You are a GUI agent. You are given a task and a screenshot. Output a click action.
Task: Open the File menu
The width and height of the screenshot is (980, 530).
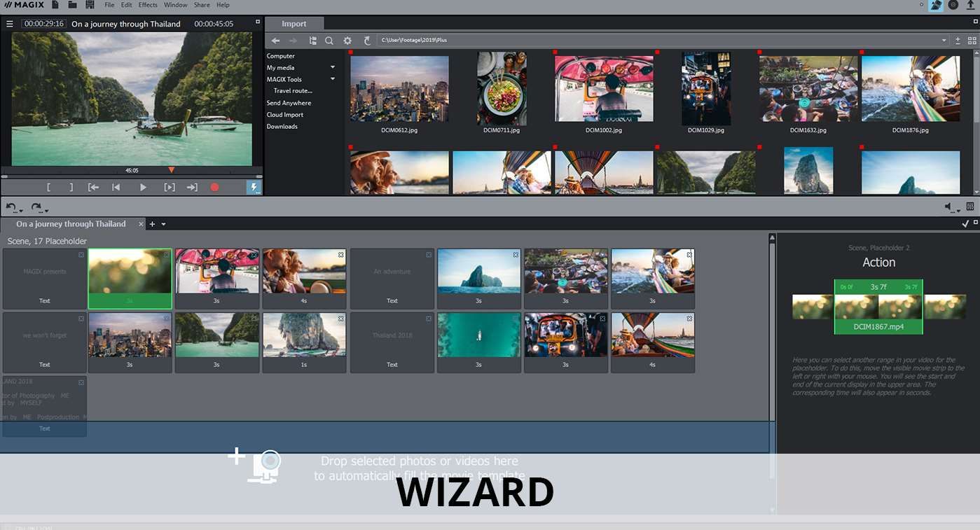[109, 5]
